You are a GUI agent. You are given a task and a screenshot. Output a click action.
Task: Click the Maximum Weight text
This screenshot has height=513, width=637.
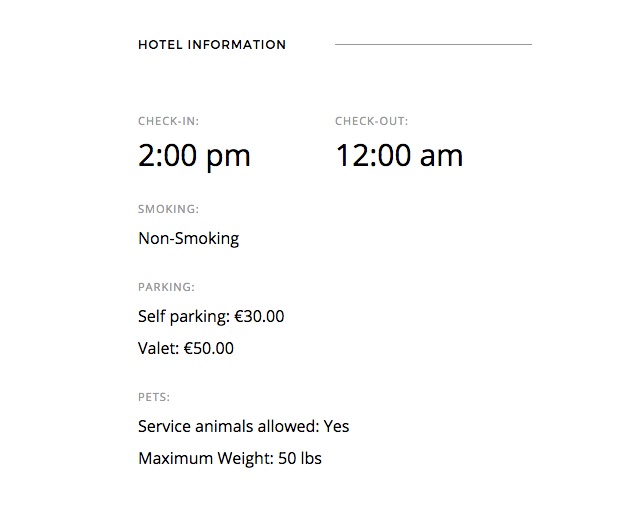click(202, 459)
